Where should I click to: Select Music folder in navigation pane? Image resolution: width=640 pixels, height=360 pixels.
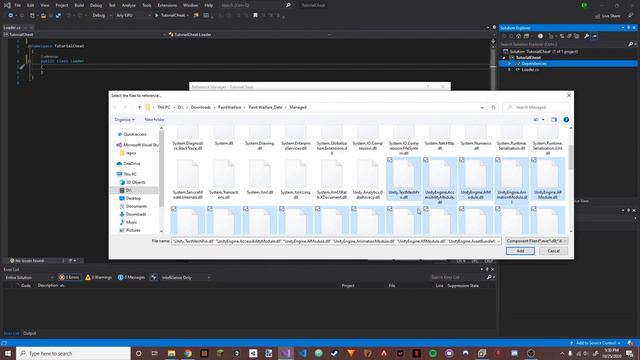tap(131, 222)
